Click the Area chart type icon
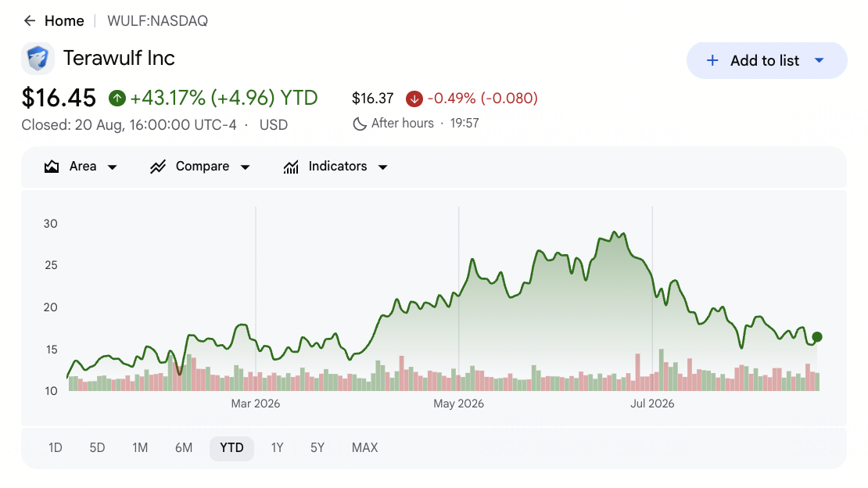Viewport: 868px width, 488px height. point(52,166)
